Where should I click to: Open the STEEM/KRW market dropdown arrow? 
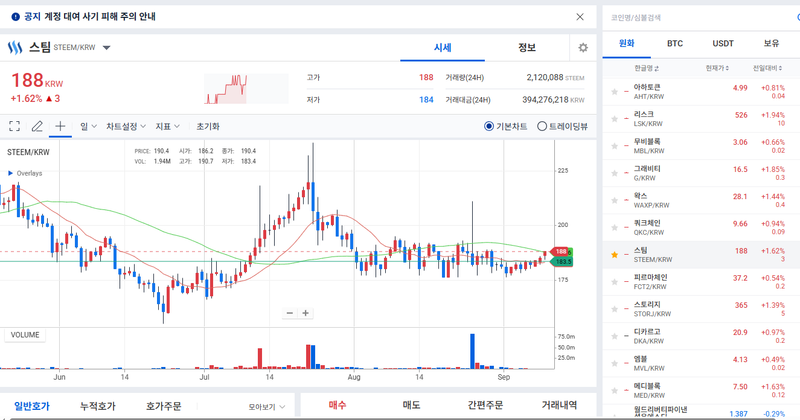point(106,48)
